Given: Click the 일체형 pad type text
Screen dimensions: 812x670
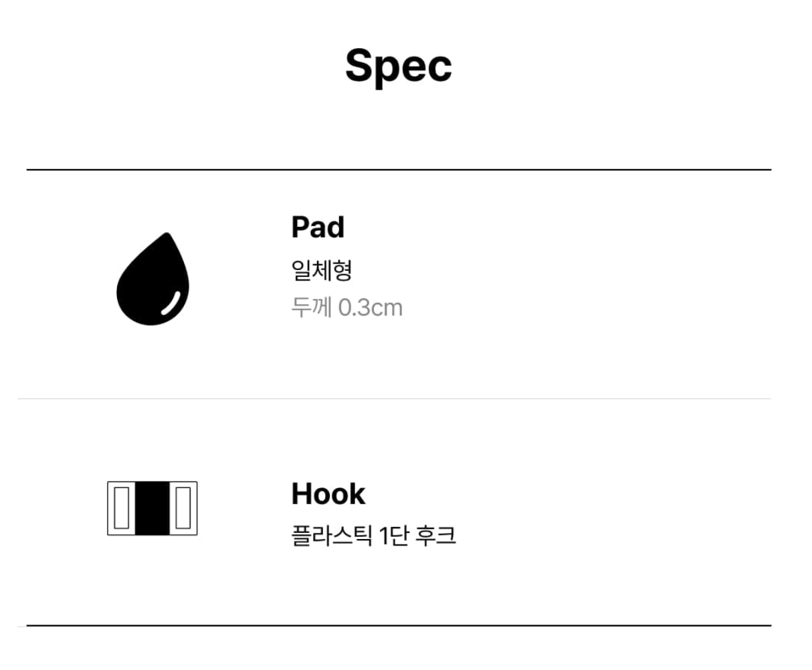Looking at the screenshot, I should [322, 270].
